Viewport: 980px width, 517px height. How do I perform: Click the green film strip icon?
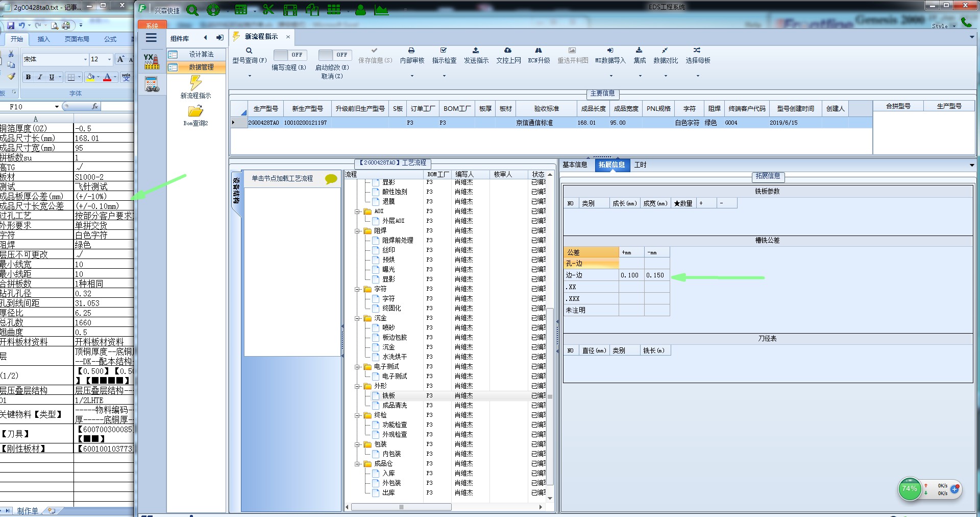(x=290, y=9)
